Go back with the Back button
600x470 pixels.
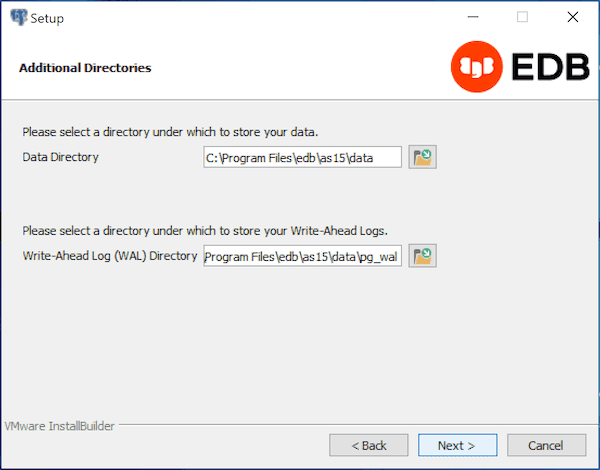pos(368,445)
